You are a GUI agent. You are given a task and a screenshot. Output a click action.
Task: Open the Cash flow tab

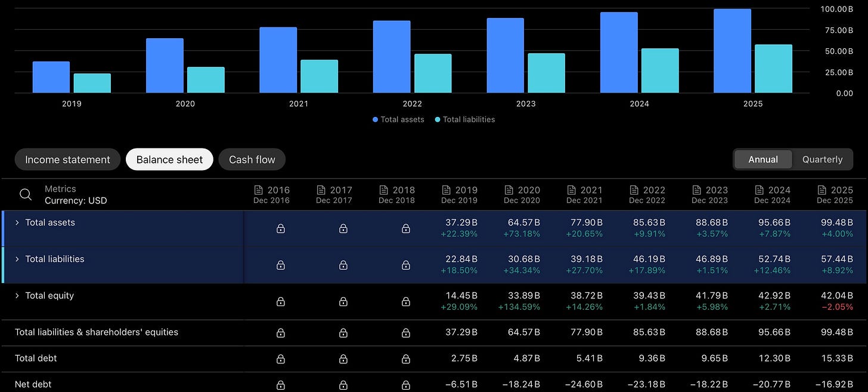[252, 159]
